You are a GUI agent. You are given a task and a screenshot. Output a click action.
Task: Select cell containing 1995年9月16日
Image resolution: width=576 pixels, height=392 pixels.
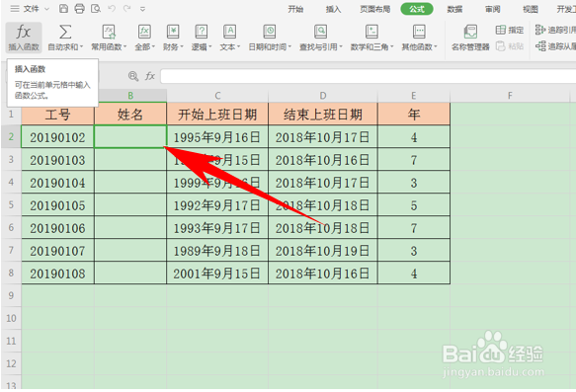217,137
